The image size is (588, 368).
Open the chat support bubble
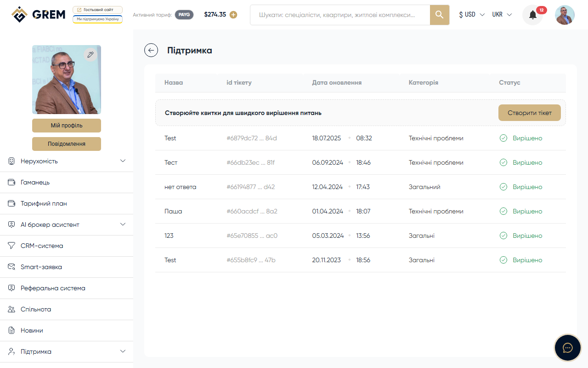point(567,347)
